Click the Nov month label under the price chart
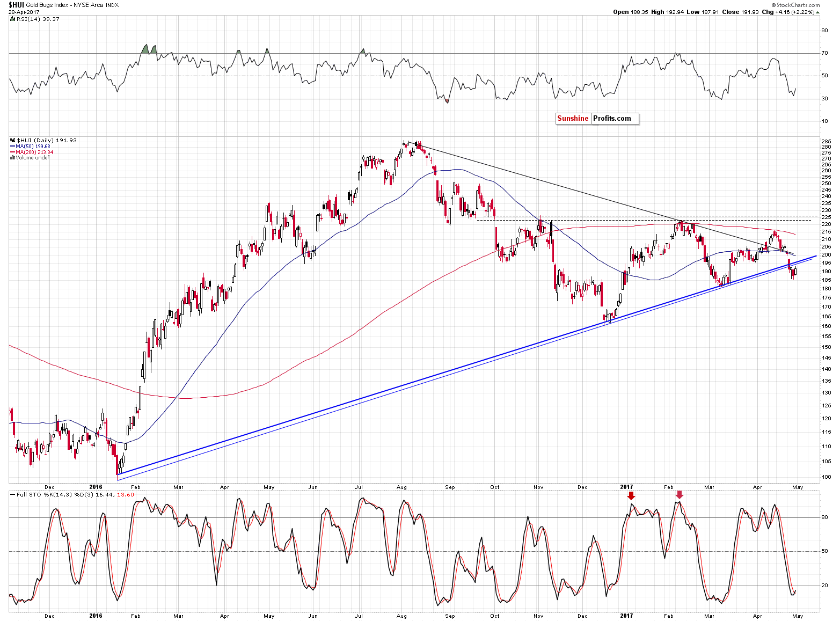This screenshot has width=840, height=621. tap(538, 487)
